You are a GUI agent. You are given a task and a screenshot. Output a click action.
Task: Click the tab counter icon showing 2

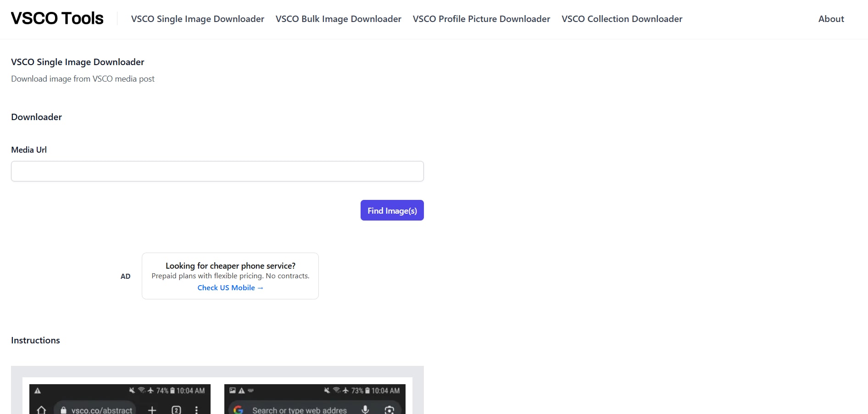click(176, 410)
